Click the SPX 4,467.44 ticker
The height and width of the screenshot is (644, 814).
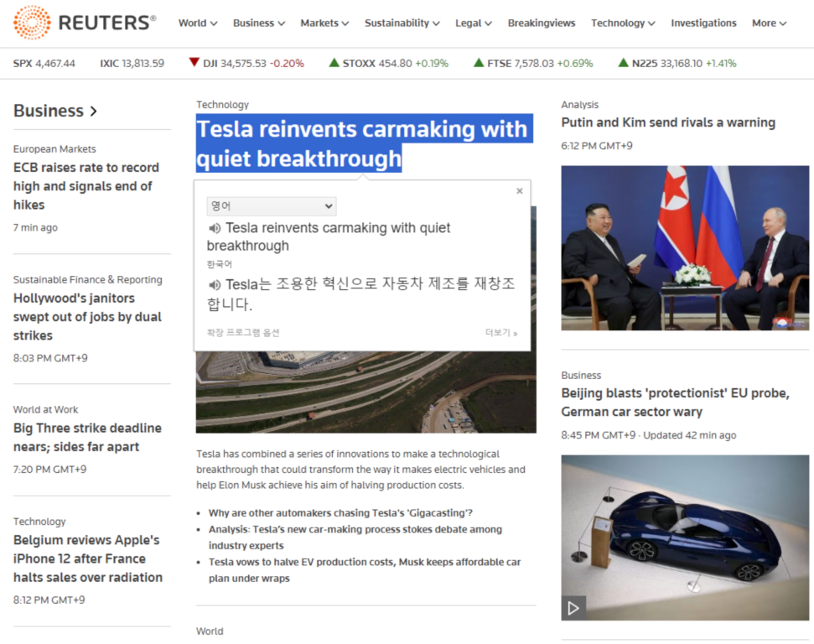[x=44, y=64]
